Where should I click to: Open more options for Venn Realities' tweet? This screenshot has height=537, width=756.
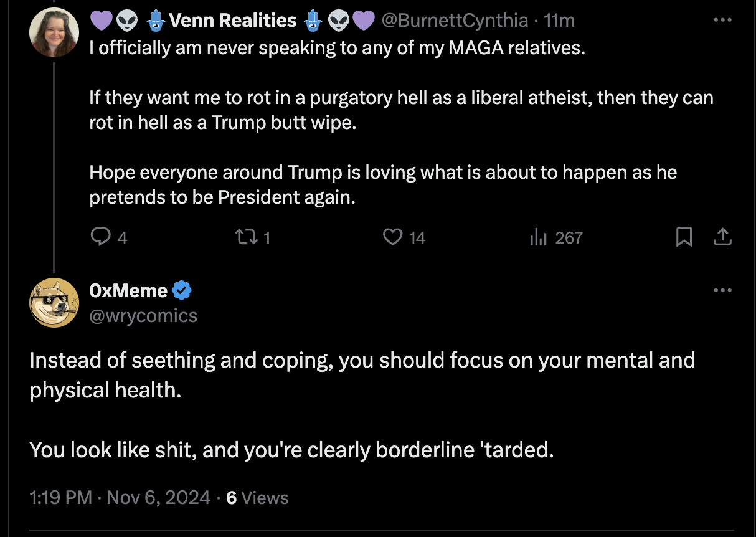click(722, 20)
